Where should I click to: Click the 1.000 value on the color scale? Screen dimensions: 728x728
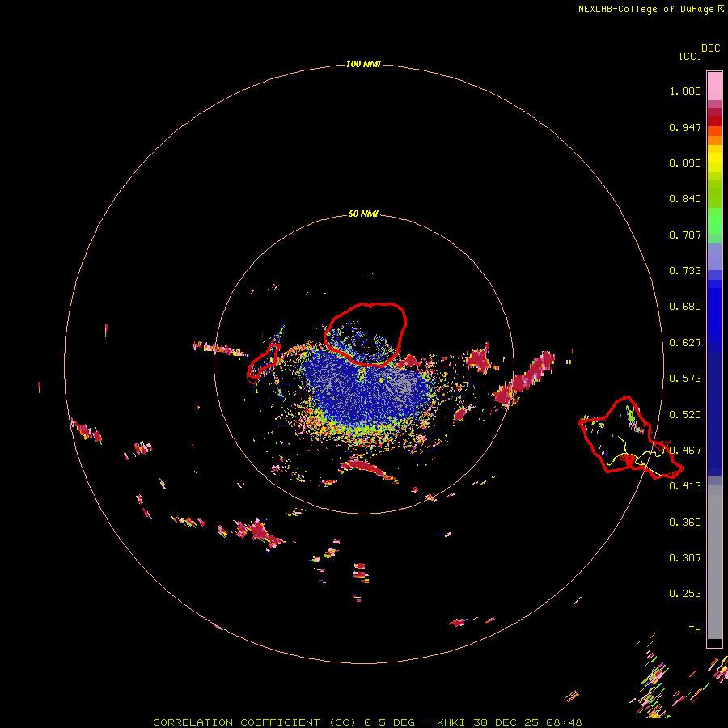click(x=685, y=91)
